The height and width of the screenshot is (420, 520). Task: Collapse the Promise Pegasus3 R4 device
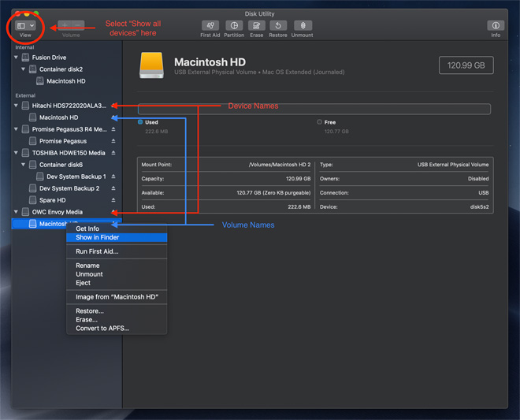tap(16, 129)
